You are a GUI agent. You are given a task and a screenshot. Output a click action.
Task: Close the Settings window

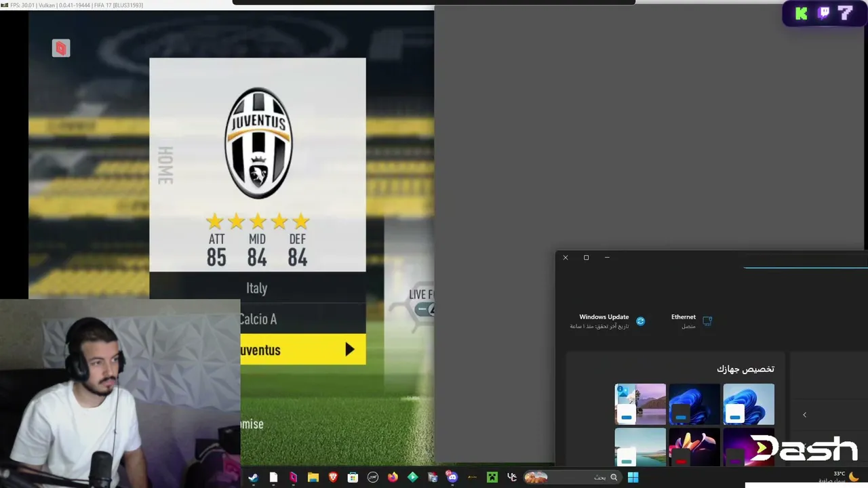tap(566, 258)
